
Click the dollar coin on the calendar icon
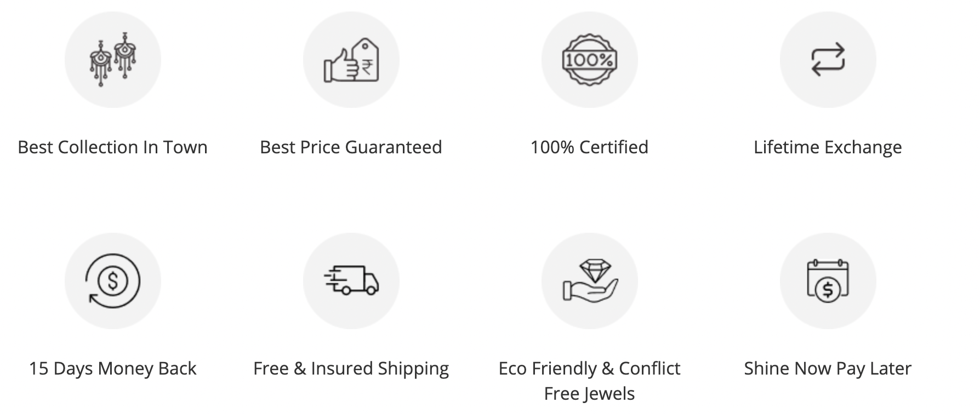[x=828, y=290]
